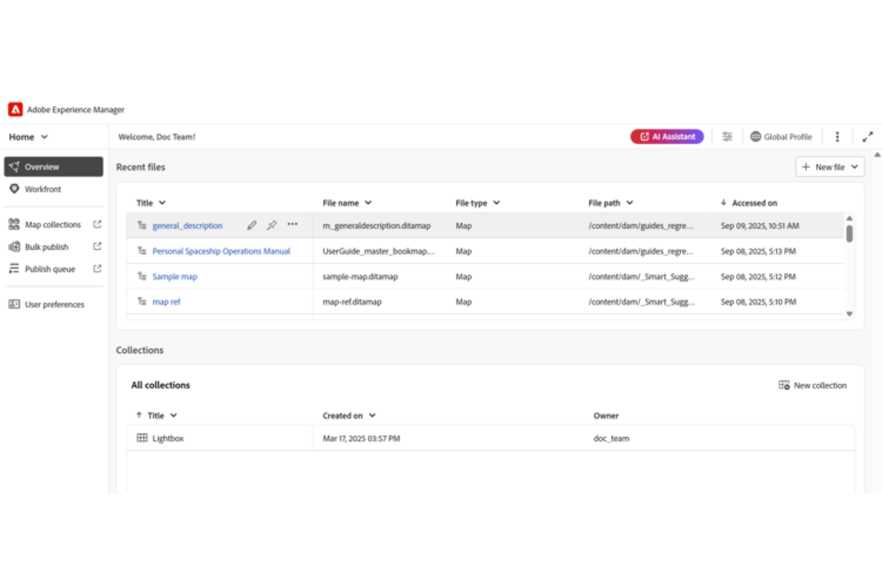
Task: Click the Publish queue sidebar icon
Action: pyautogui.click(x=14, y=269)
